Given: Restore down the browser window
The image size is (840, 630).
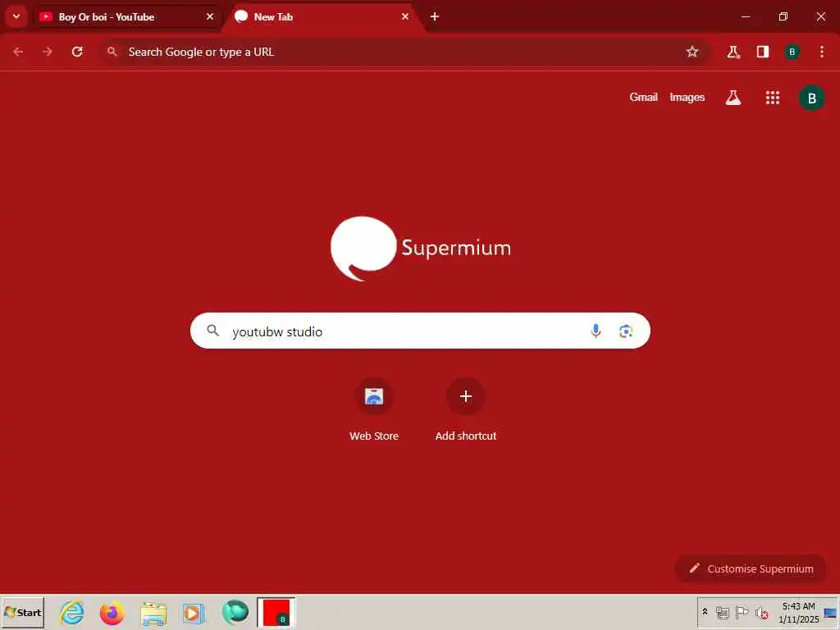Looking at the screenshot, I should [783, 16].
